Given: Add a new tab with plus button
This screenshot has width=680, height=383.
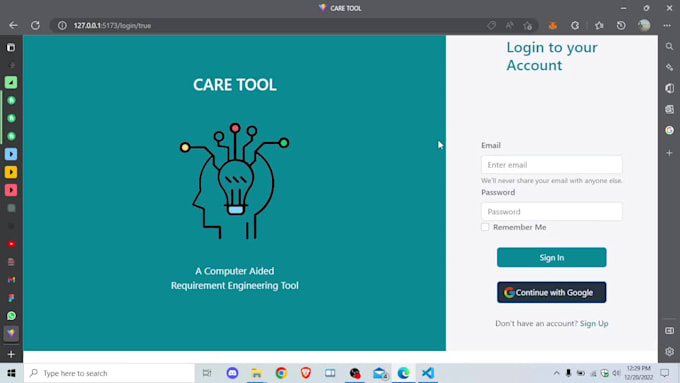Looking at the screenshot, I should coord(11,354).
